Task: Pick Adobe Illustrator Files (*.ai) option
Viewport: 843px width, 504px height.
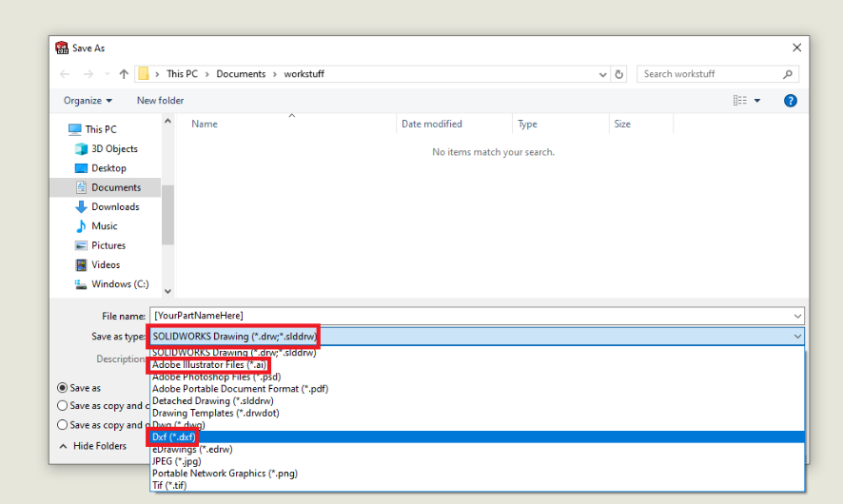Action: (209, 365)
